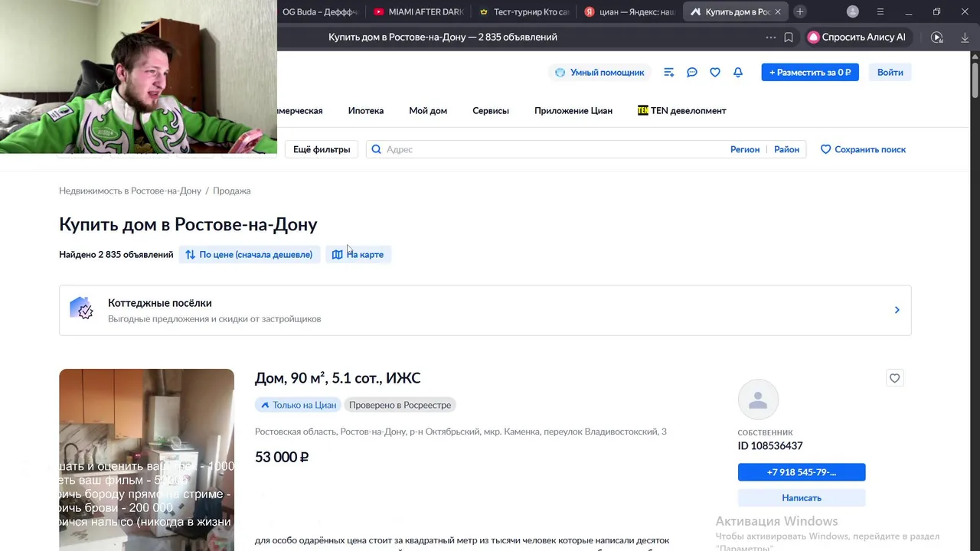
Task: Click Разместить за 0 ₽ button
Action: point(810,72)
